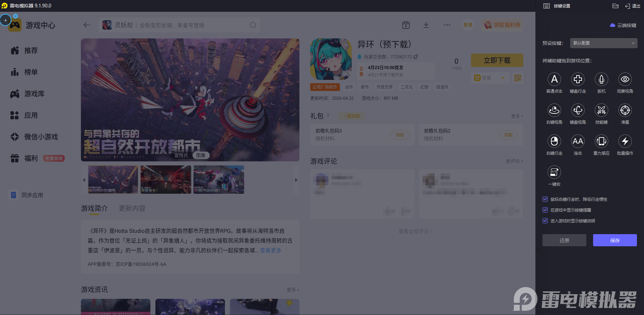
Task: Show previous screenshot thumbnails arrow
Action: 84,180
